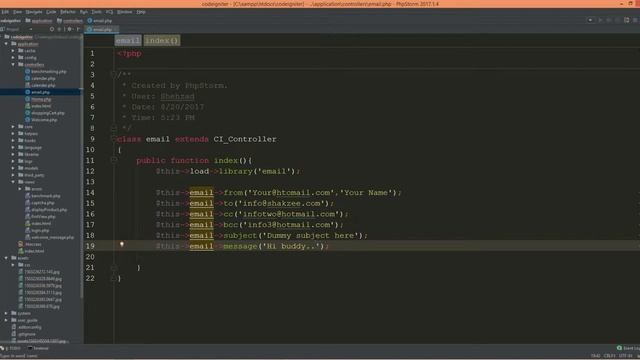
Task: Click the email class breadcrumb above code
Action: click(x=128, y=40)
